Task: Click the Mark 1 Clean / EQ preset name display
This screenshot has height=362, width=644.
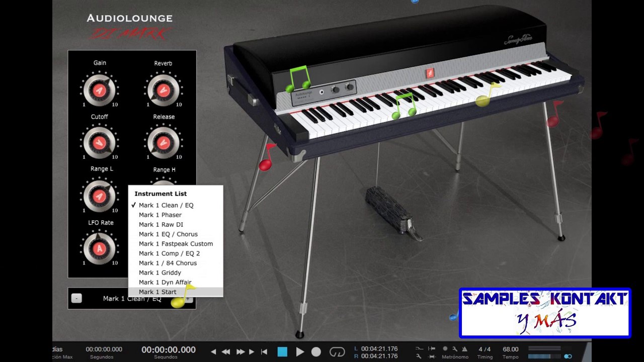Action: pyautogui.click(x=132, y=299)
